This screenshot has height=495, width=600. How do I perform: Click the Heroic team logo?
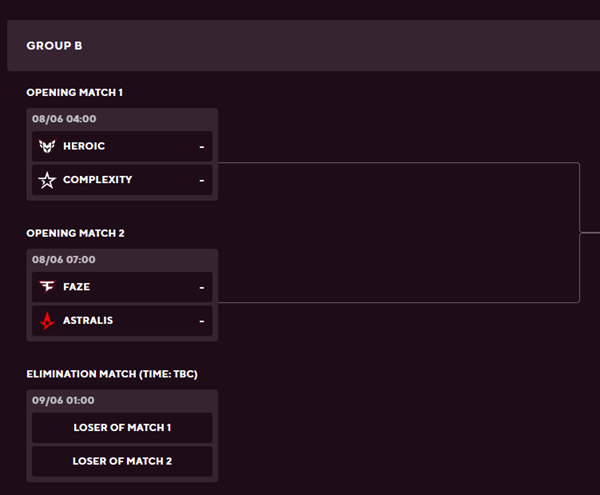(x=47, y=146)
